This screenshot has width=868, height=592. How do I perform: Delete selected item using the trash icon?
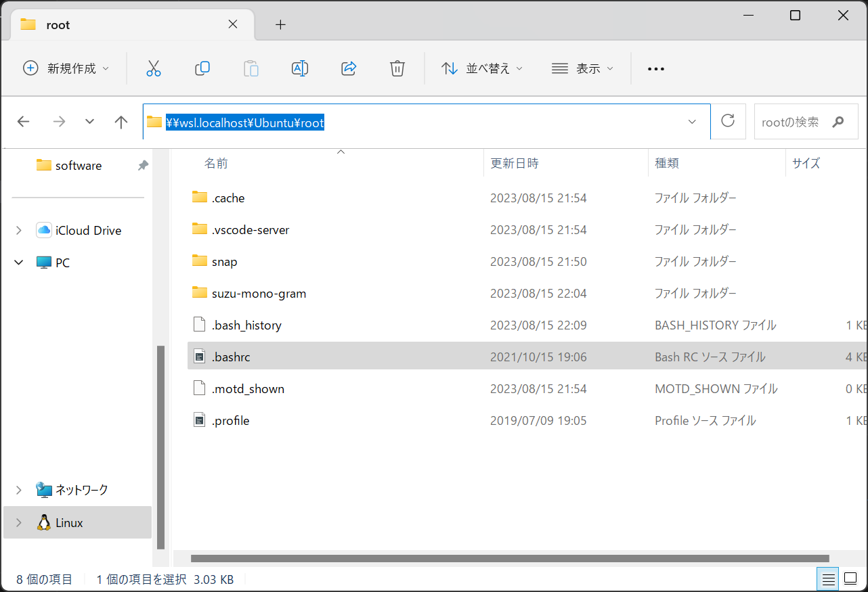coord(397,68)
